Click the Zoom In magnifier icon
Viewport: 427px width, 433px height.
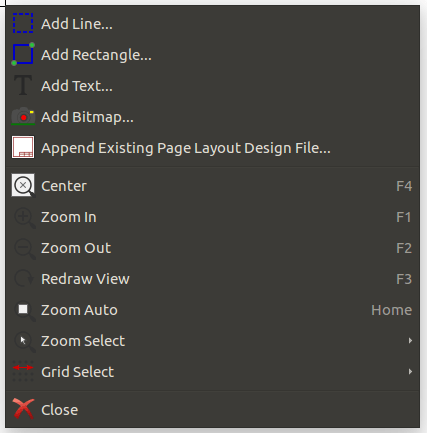point(24,218)
